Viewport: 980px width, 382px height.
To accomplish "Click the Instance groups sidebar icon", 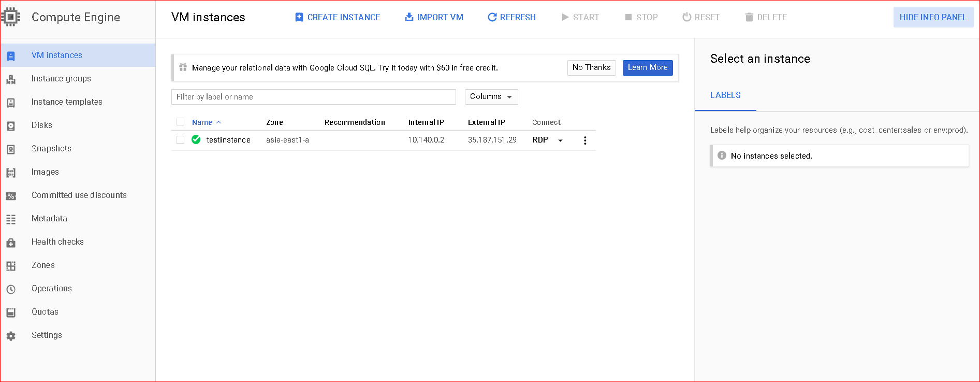I will point(11,79).
